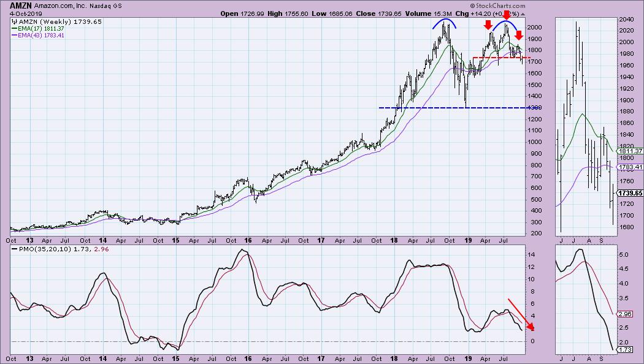Image resolution: width=644 pixels, height=364 pixels.
Task: Click the 12 label on the PMO scale
Action: click(x=532, y=267)
